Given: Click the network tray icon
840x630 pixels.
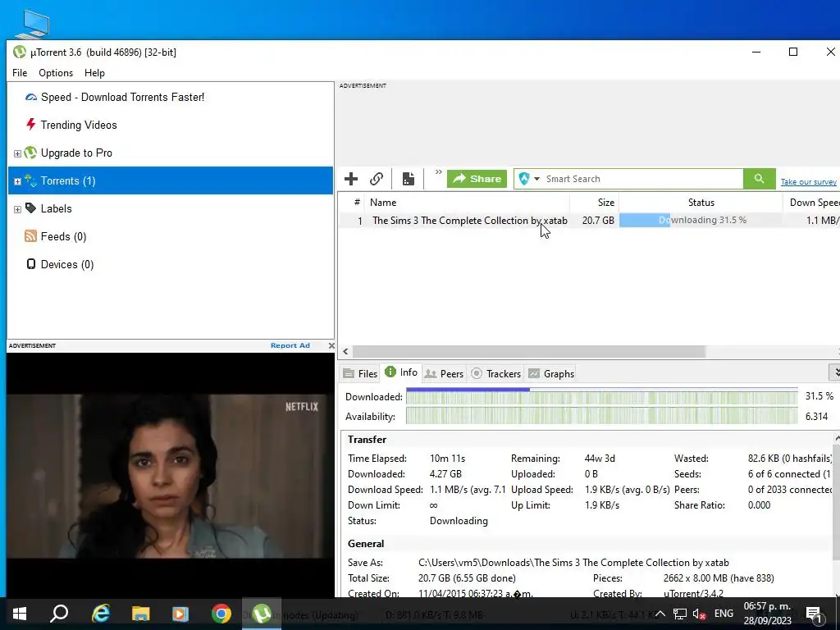Looking at the screenshot, I should (680, 614).
